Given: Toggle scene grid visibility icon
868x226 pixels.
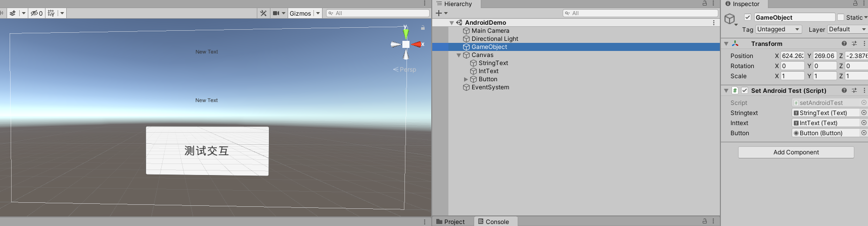Looking at the screenshot, I should [x=51, y=13].
